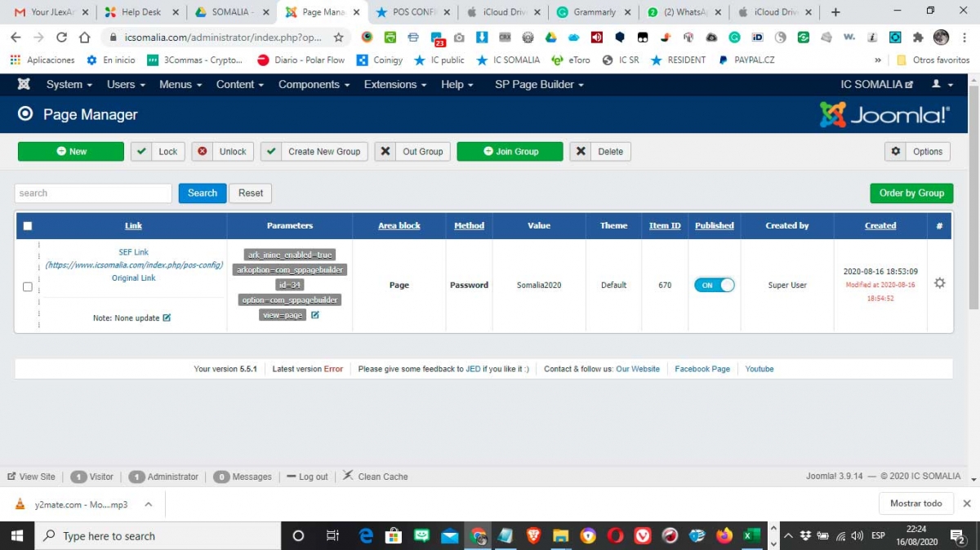Expand the System dropdown menu
The width and height of the screenshot is (980, 550).
pos(69,85)
